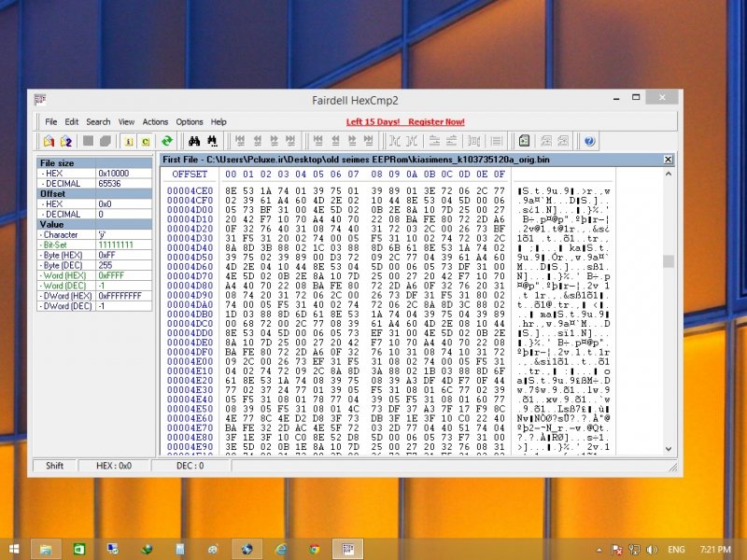Click the 'Value' section header in info panel
The width and height of the screenshot is (747, 560).
(94, 224)
